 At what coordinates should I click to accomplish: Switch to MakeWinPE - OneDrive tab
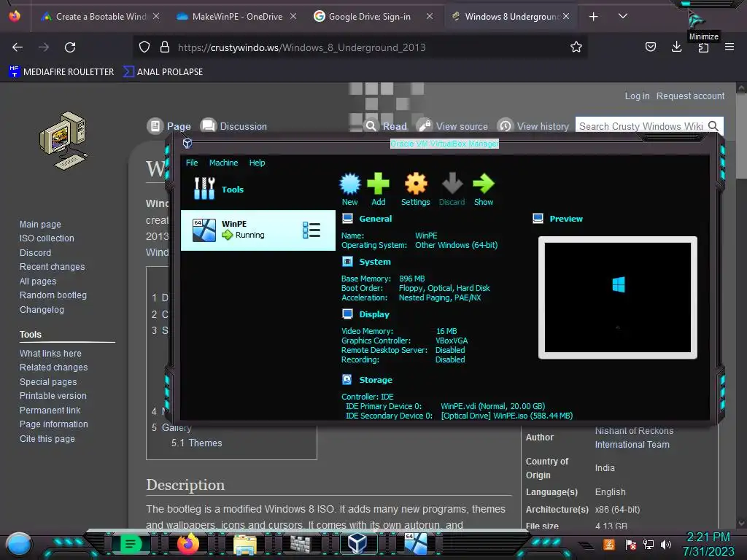point(237,16)
